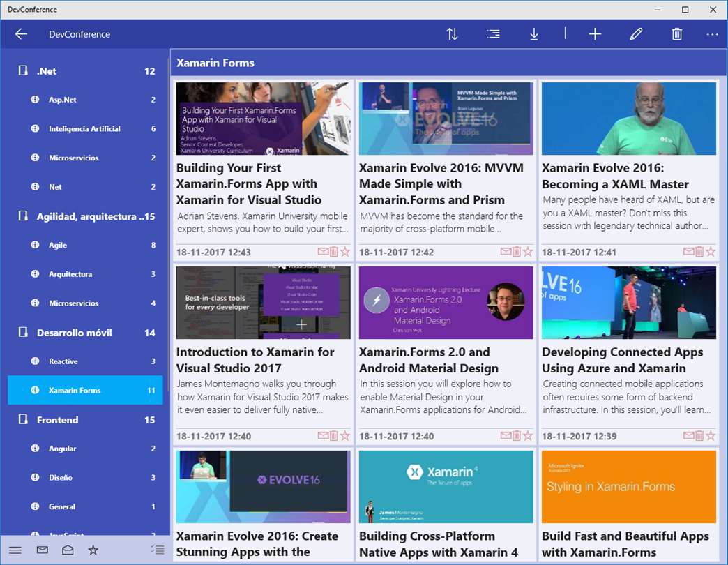The width and height of the screenshot is (728, 565).
Task: Select the Arquitectura feed
Action: pos(86,274)
